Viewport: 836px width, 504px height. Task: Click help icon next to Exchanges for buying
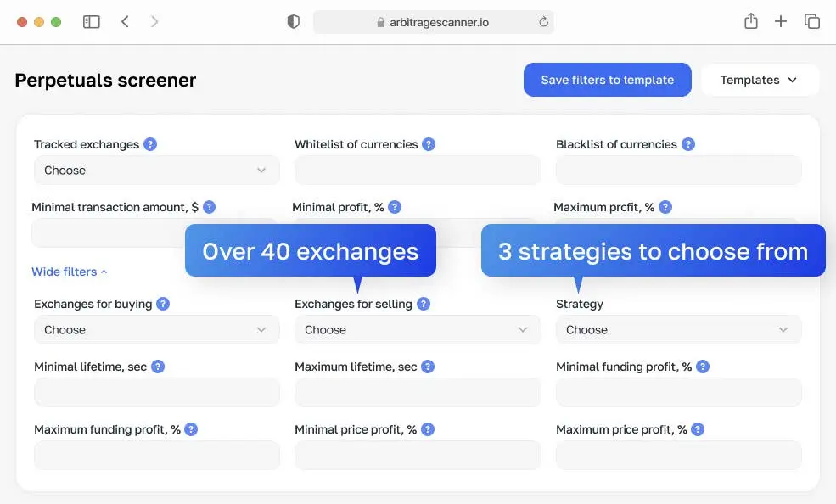163,304
